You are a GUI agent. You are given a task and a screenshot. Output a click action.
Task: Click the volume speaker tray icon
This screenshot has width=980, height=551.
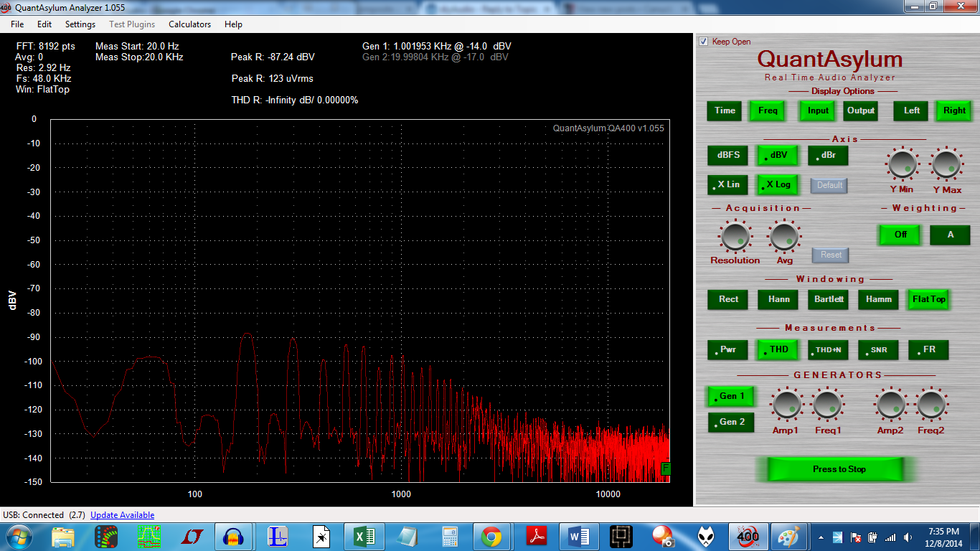910,537
